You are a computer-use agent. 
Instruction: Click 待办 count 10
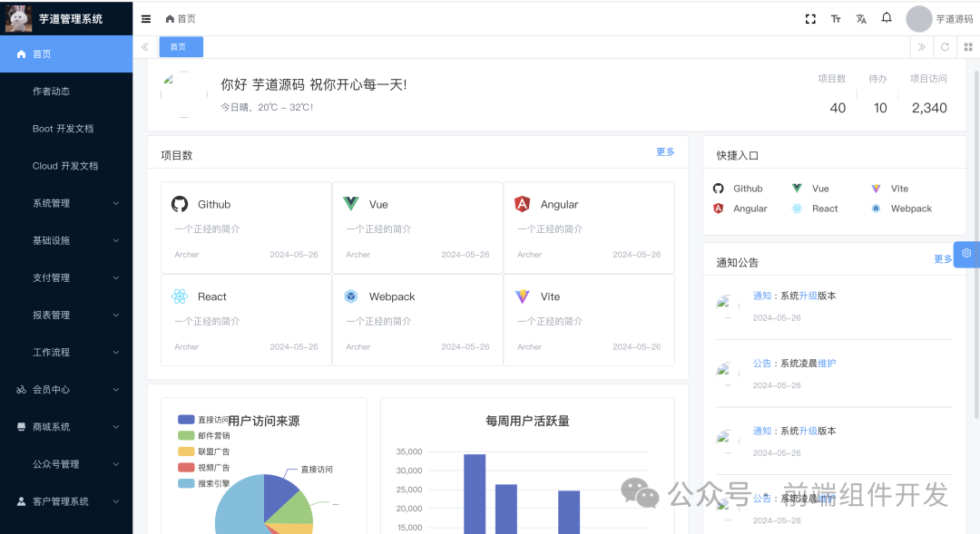[880, 108]
